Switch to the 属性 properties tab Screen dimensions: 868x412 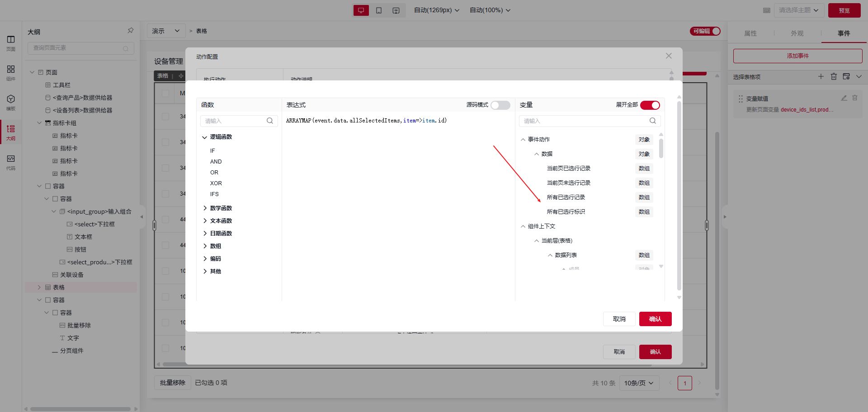pos(750,33)
